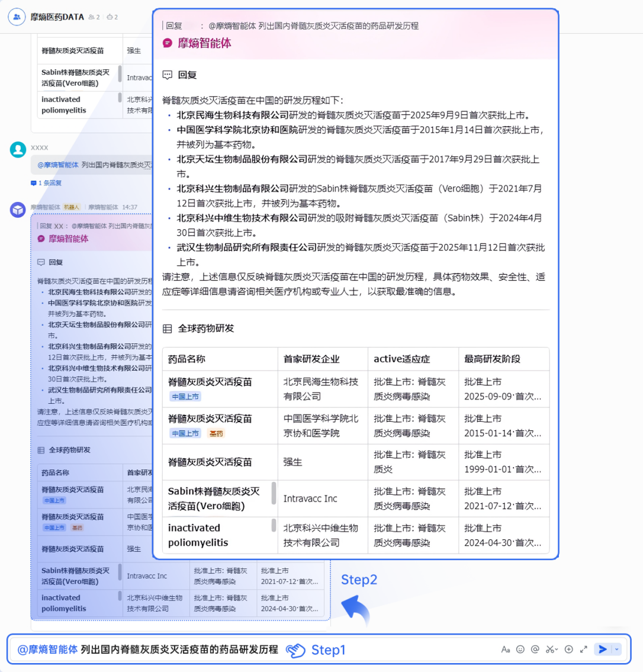643x672 pixels.
Task: Click the 14:37 message timestamp
Action: pyautogui.click(x=130, y=207)
